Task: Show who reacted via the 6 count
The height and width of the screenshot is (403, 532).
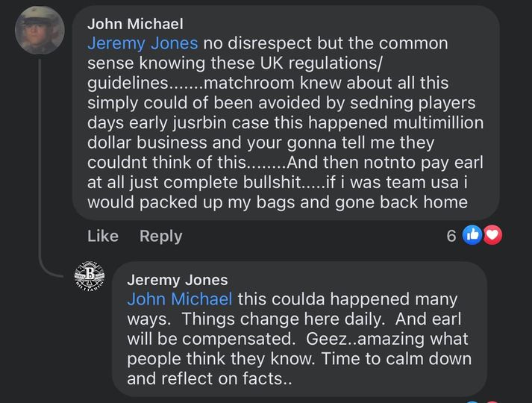Action: coord(451,236)
